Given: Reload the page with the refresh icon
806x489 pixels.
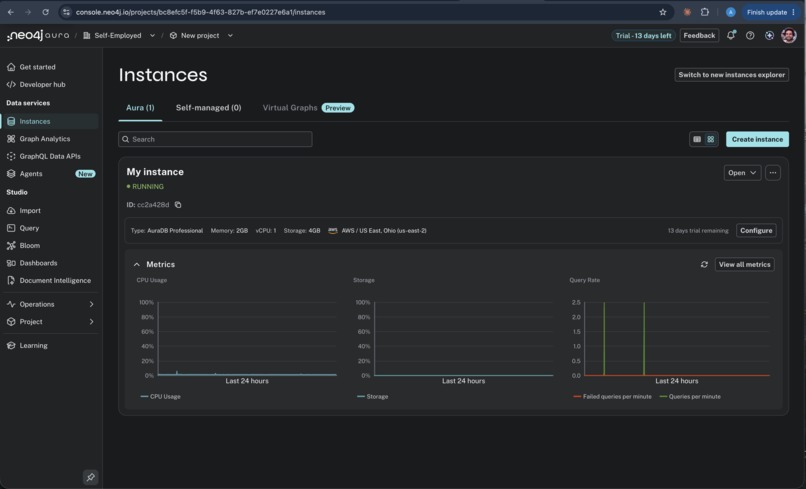Looking at the screenshot, I should pyautogui.click(x=45, y=12).
